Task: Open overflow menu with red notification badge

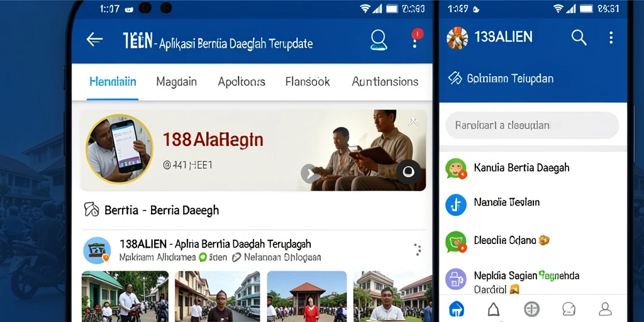Action: [x=416, y=38]
